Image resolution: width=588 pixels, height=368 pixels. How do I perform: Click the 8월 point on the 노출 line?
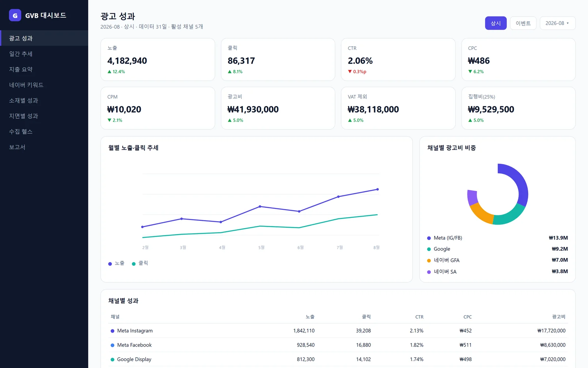[377, 190]
